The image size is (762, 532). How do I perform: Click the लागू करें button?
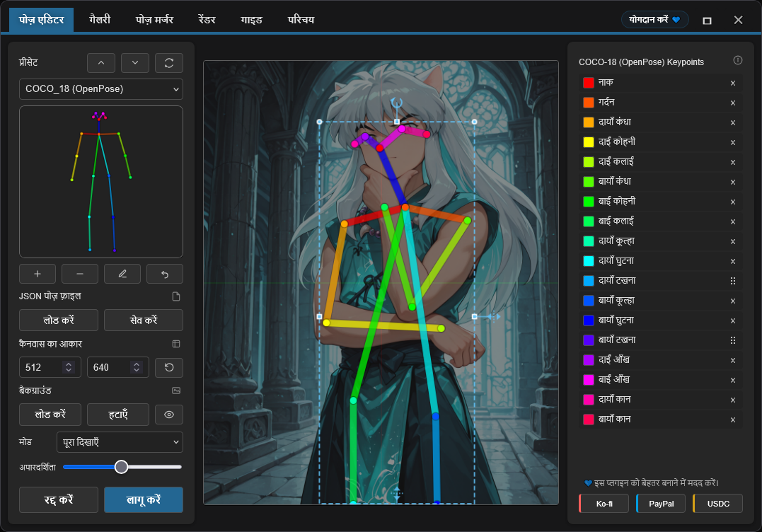point(144,499)
